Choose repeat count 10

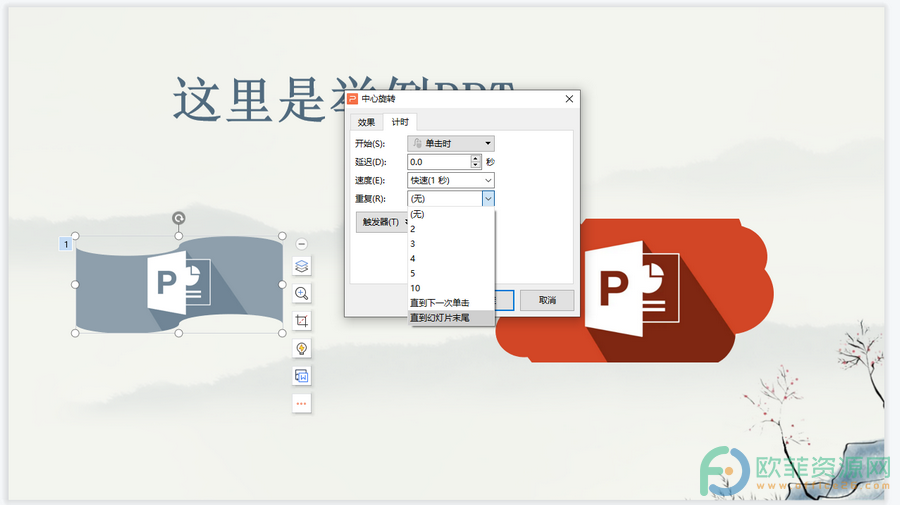point(451,288)
